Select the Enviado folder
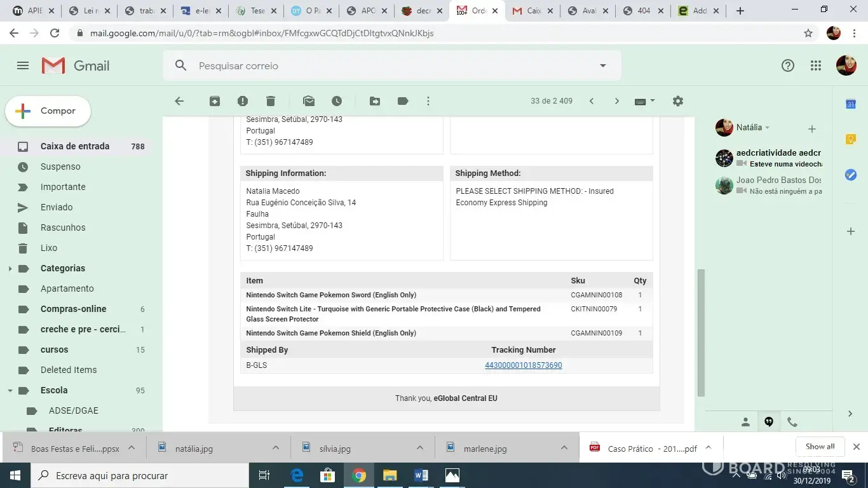Viewport: 868px width, 488px height. point(57,207)
